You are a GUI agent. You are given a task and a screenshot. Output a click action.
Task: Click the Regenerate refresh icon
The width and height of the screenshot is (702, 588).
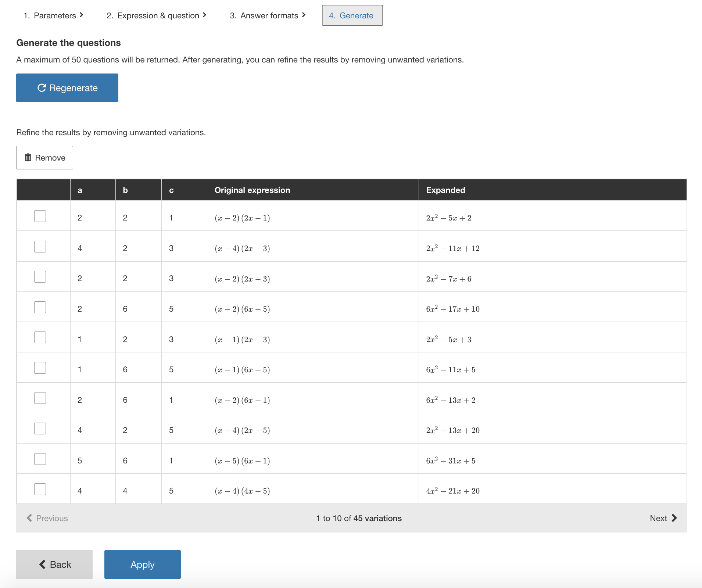42,88
